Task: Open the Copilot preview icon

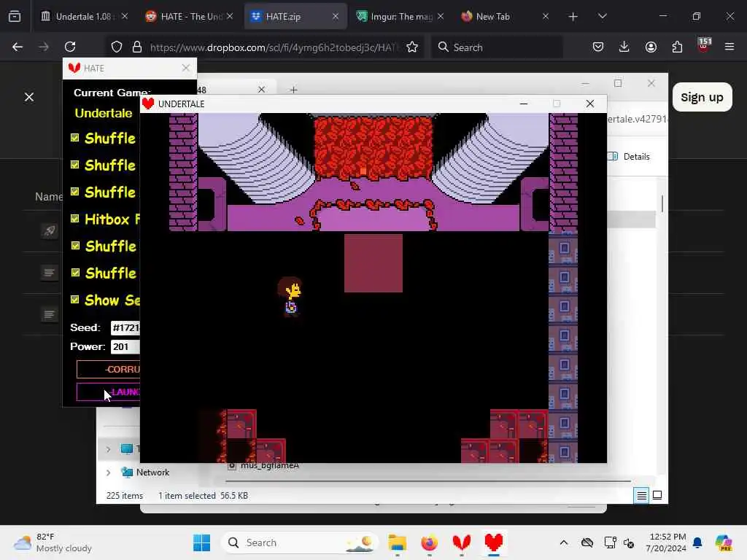Action: click(x=724, y=542)
